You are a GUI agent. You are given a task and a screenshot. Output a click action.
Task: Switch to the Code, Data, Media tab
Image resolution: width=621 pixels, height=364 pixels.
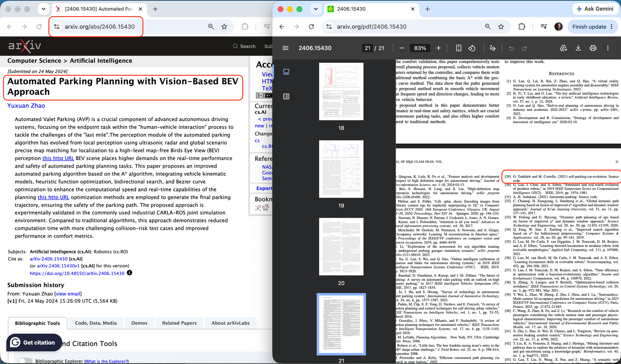click(x=96, y=323)
